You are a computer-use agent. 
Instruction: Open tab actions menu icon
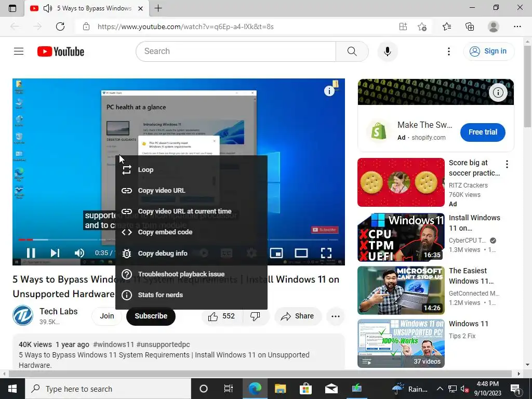coord(12,8)
